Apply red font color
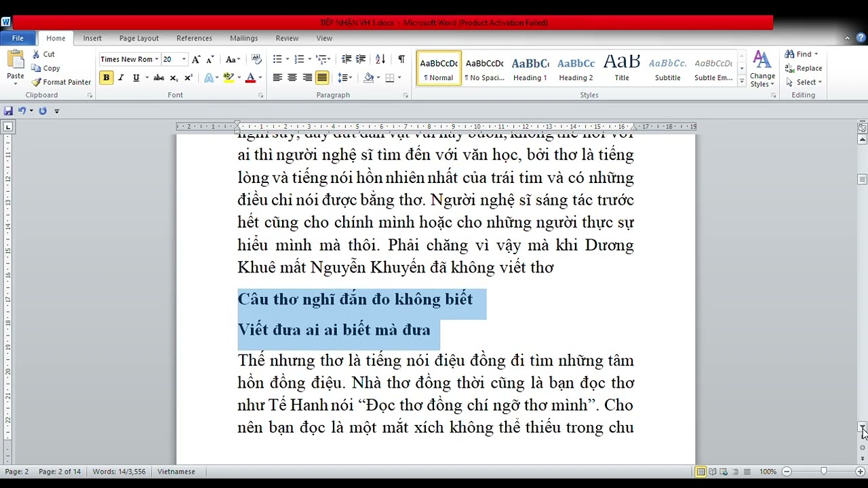This screenshot has height=488, width=868. [250, 78]
